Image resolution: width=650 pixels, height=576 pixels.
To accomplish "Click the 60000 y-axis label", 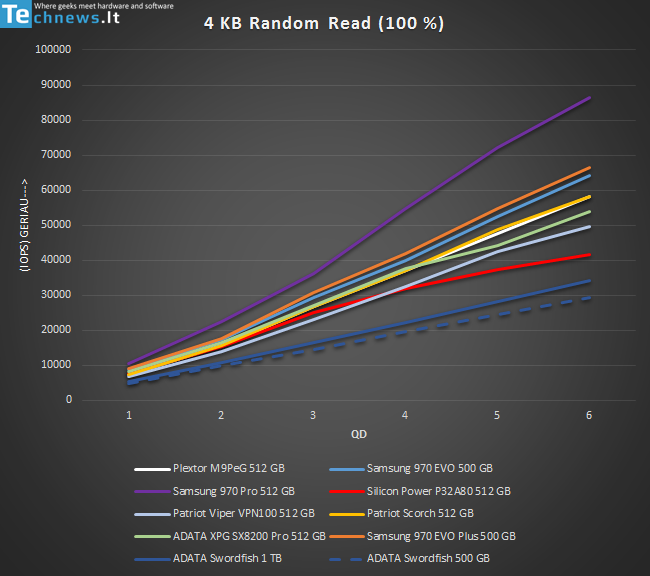I will [x=56, y=190].
